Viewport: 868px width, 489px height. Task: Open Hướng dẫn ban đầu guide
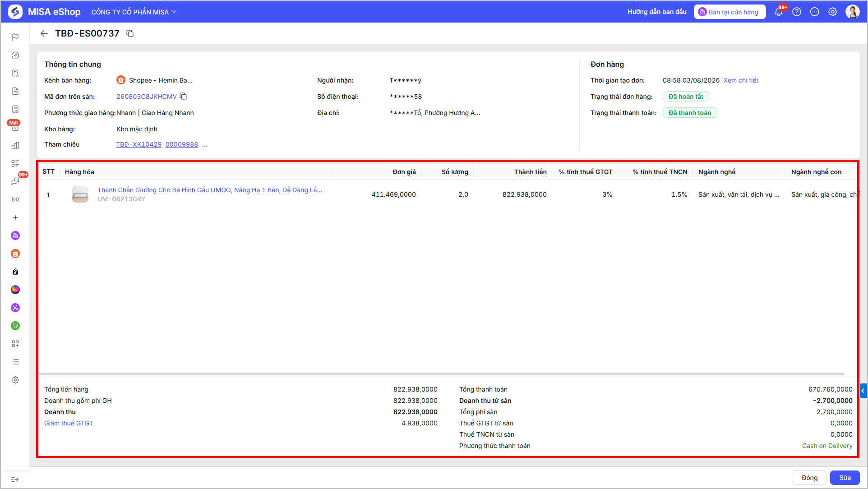point(657,12)
